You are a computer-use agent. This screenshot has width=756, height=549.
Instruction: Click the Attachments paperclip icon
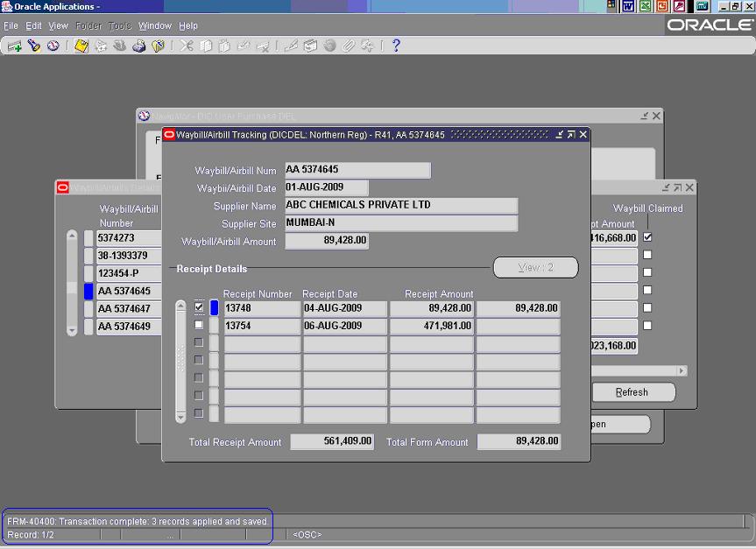click(349, 46)
